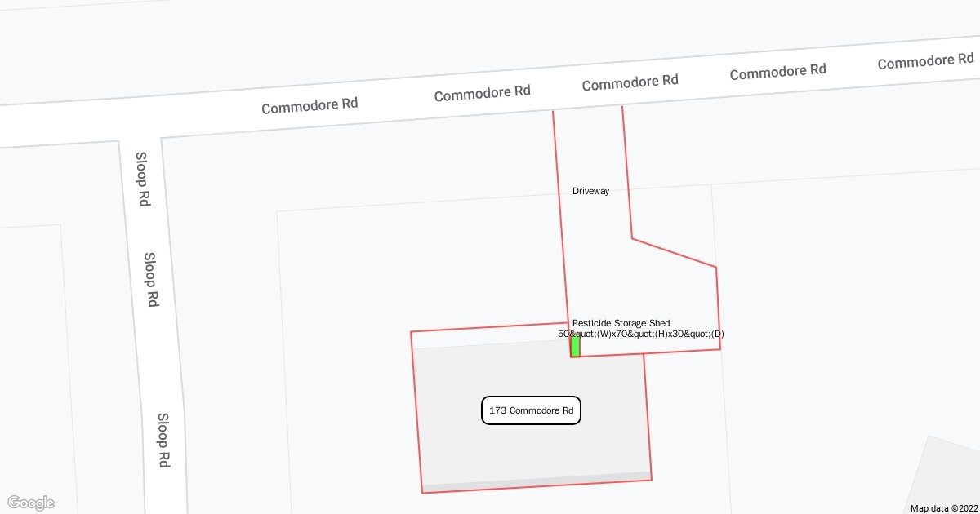Select the green pesticide shed marker
Image resolution: width=980 pixels, height=514 pixels.
point(575,347)
